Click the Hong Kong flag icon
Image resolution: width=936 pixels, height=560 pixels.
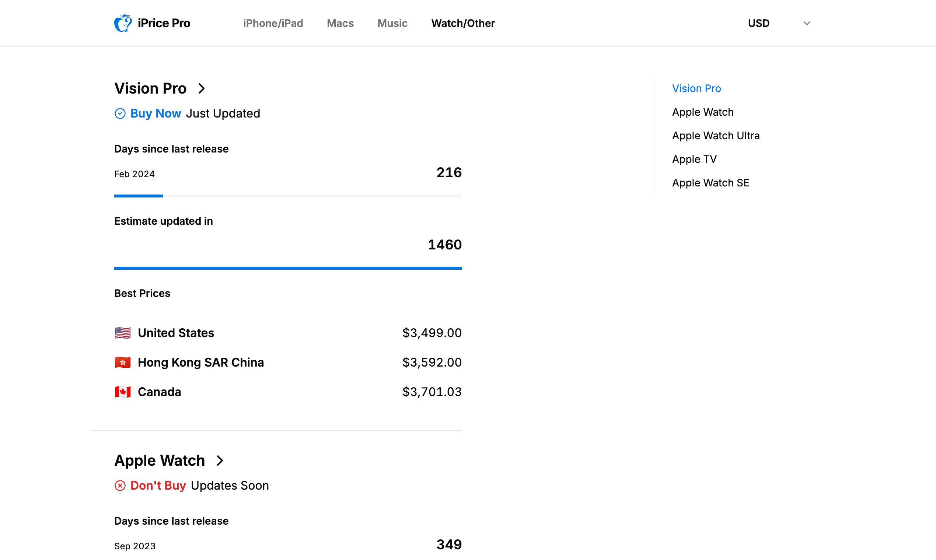(x=123, y=362)
